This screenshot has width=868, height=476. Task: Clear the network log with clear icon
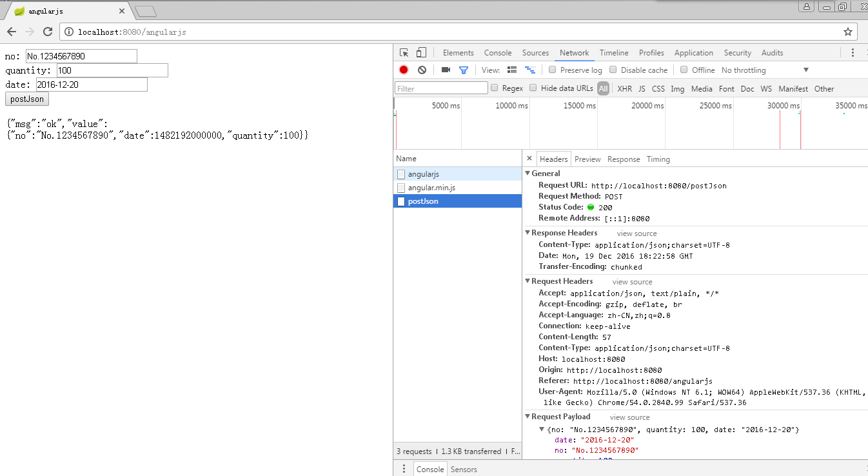[422, 70]
